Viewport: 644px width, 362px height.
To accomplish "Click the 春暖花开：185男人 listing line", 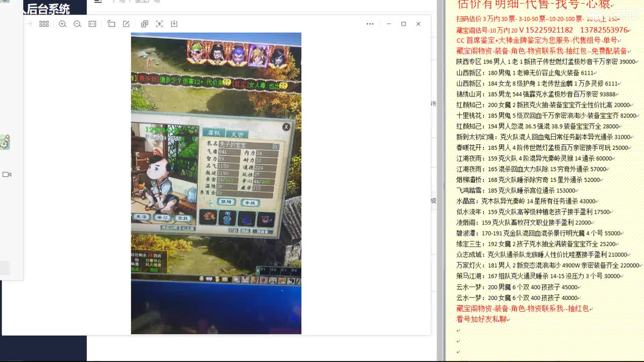I will [x=542, y=148].
